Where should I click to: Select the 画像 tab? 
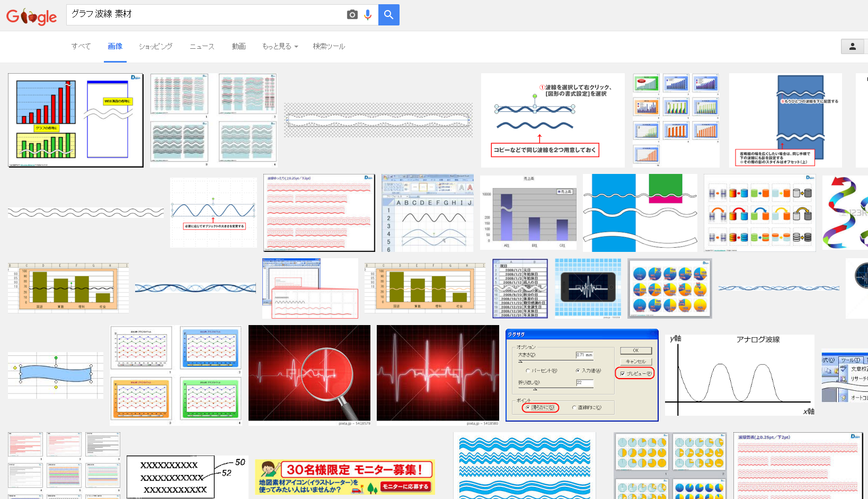[x=115, y=46]
